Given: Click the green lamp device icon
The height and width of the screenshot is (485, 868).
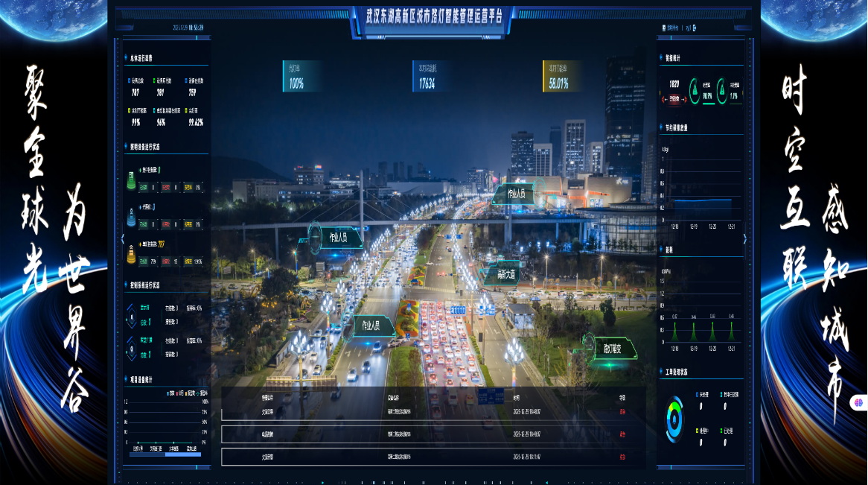Looking at the screenshot, I should point(131,180).
